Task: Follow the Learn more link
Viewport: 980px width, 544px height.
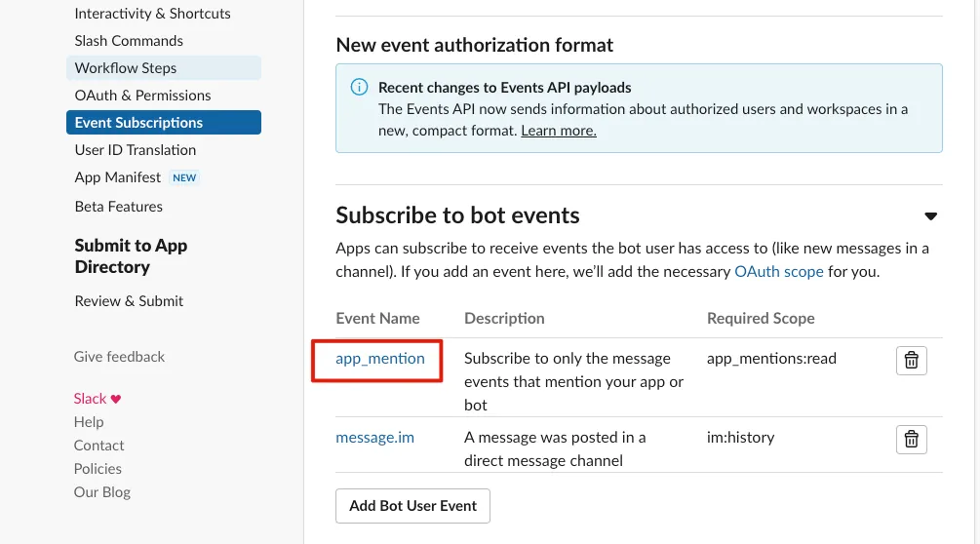Action: tap(559, 130)
